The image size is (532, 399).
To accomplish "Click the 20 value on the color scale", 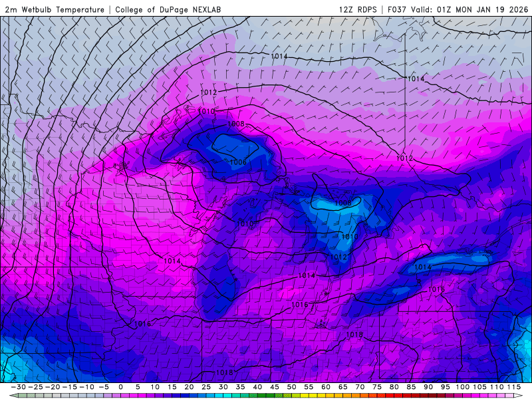I will [189, 387].
